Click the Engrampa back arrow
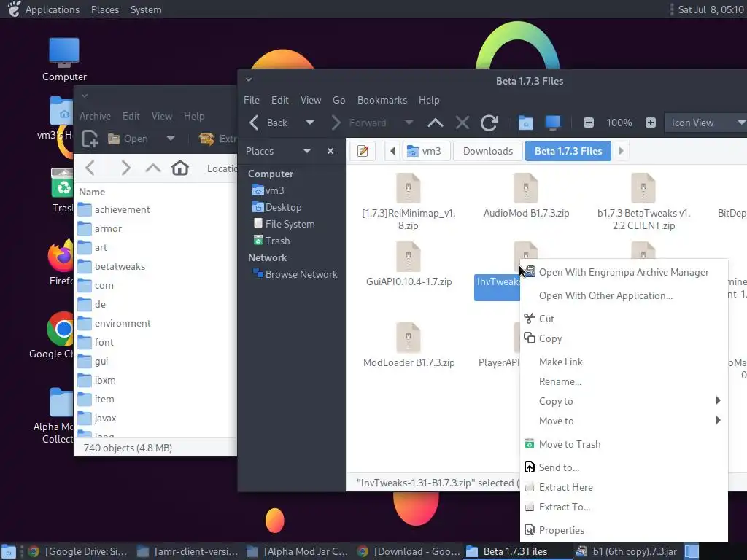 pos(90,168)
